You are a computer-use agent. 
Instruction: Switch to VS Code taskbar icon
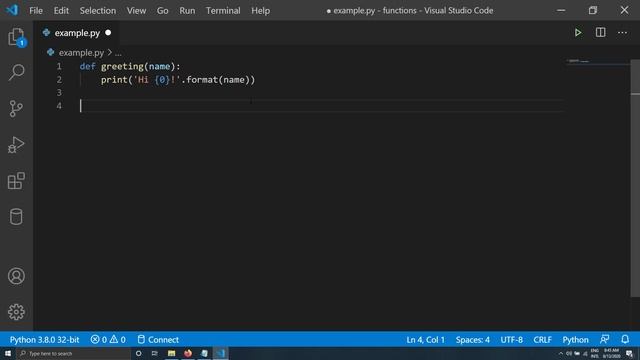[x=221, y=353]
